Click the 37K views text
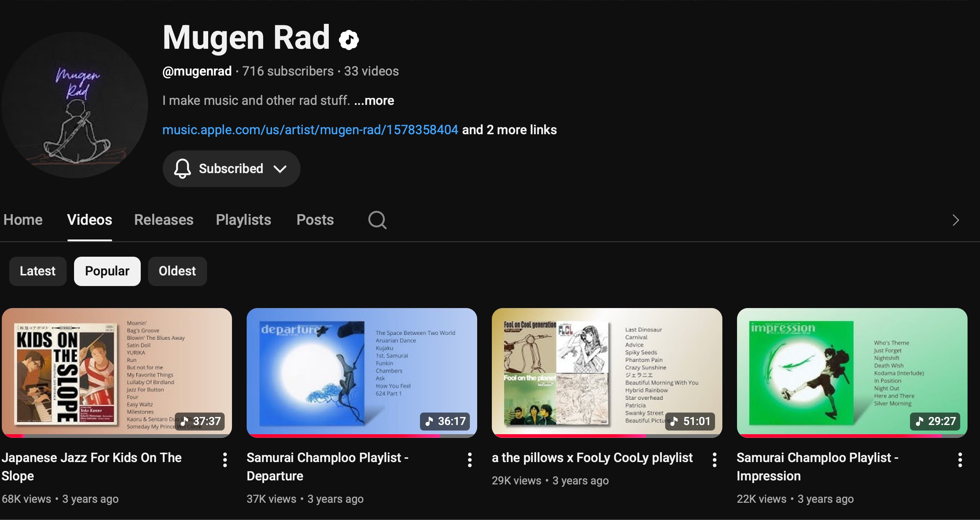The image size is (980, 520). [271, 499]
